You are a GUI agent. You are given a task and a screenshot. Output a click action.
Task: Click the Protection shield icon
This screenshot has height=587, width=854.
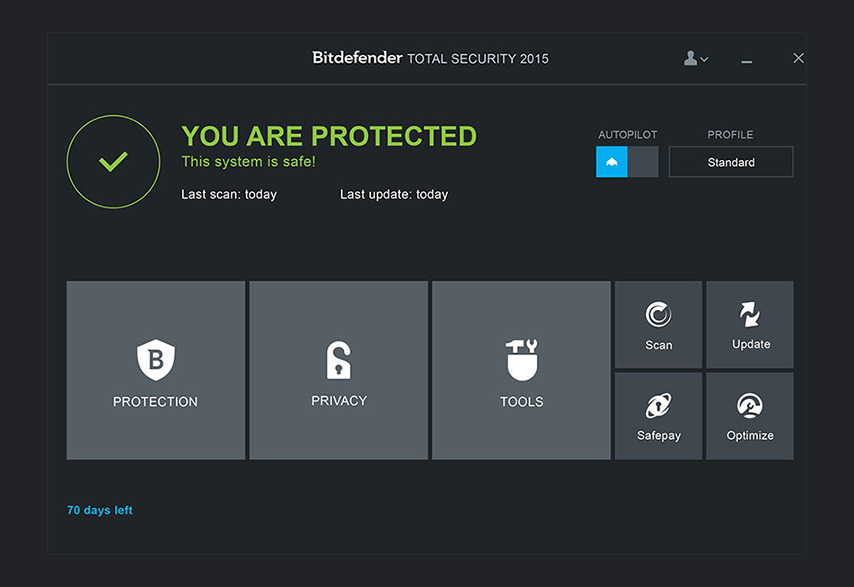point(155,359)
